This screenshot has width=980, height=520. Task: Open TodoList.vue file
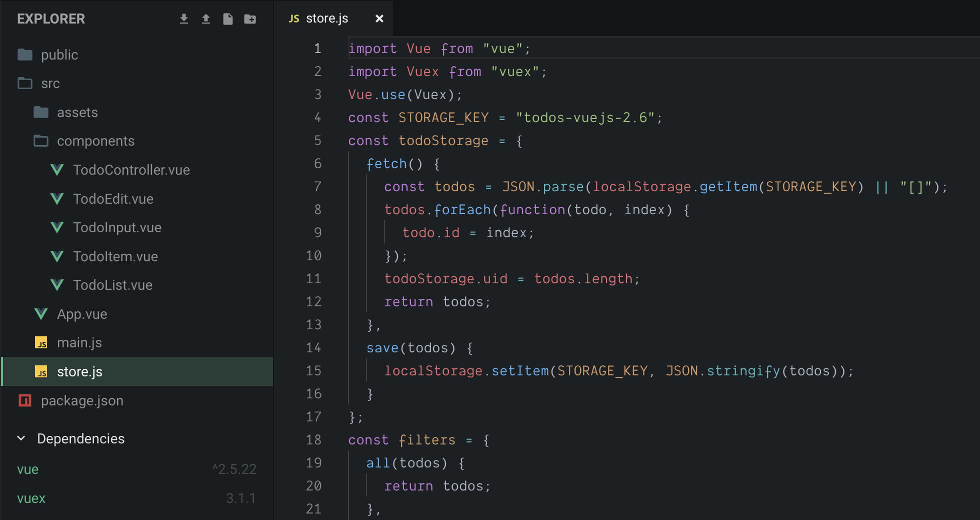113,285
